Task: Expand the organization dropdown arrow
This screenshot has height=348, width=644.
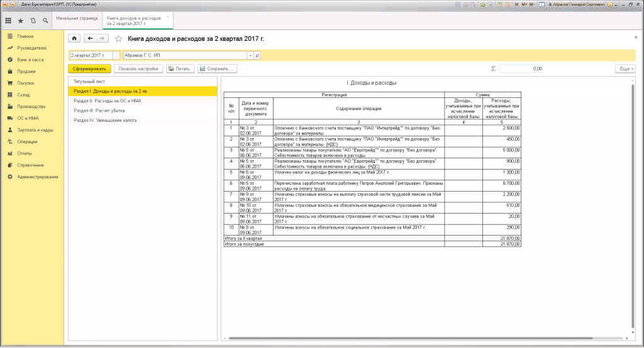Action: click(250, 55)
